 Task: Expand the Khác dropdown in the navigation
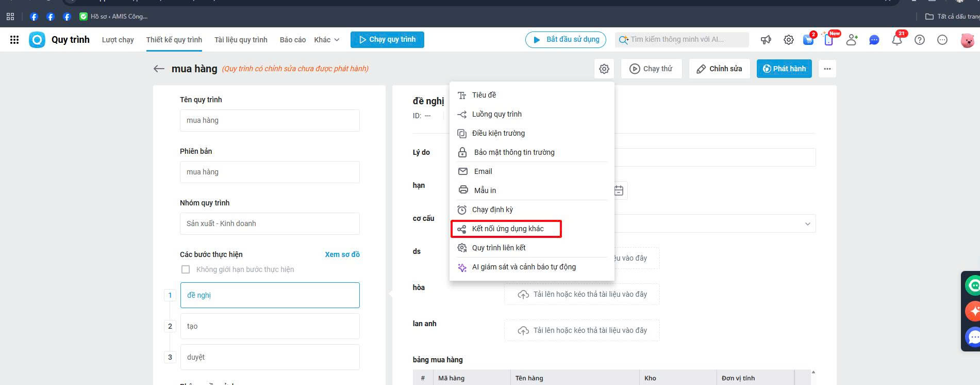click(327, 40)
